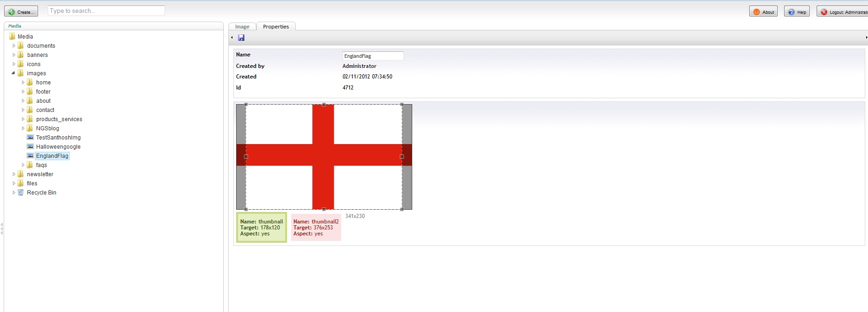Expand the banners folder
868x312 pixels.
point(14,55)
